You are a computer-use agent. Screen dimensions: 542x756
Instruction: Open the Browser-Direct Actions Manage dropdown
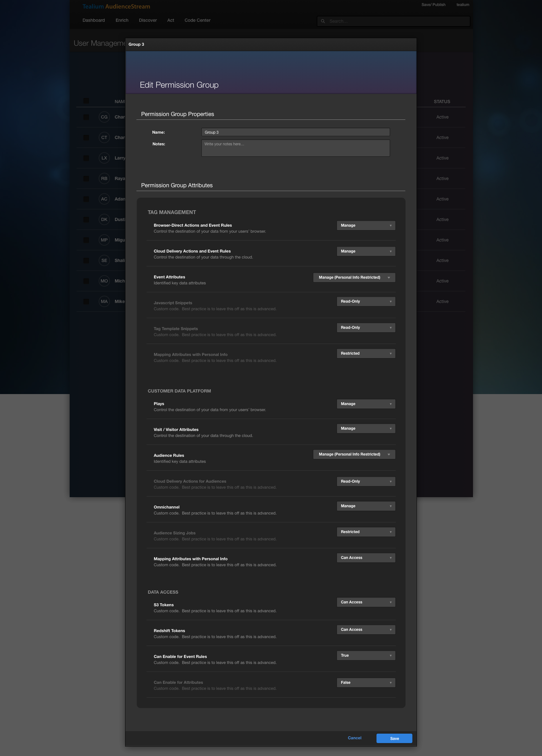(366, 225)
